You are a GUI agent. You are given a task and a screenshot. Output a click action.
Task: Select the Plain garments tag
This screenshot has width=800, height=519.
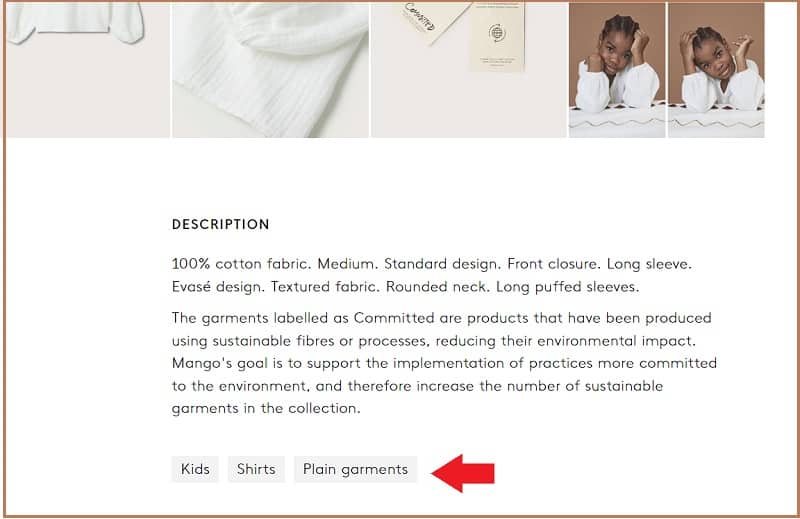click(x=355, y=469)
